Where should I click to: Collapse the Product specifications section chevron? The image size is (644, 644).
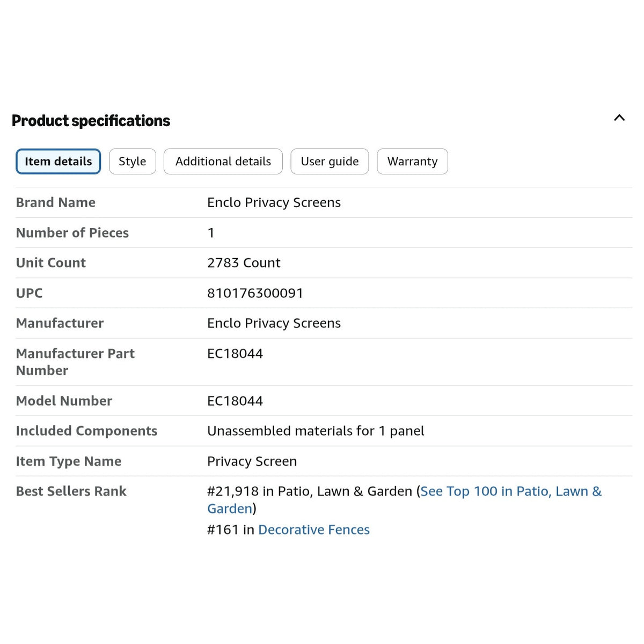(x=619, y=118)
